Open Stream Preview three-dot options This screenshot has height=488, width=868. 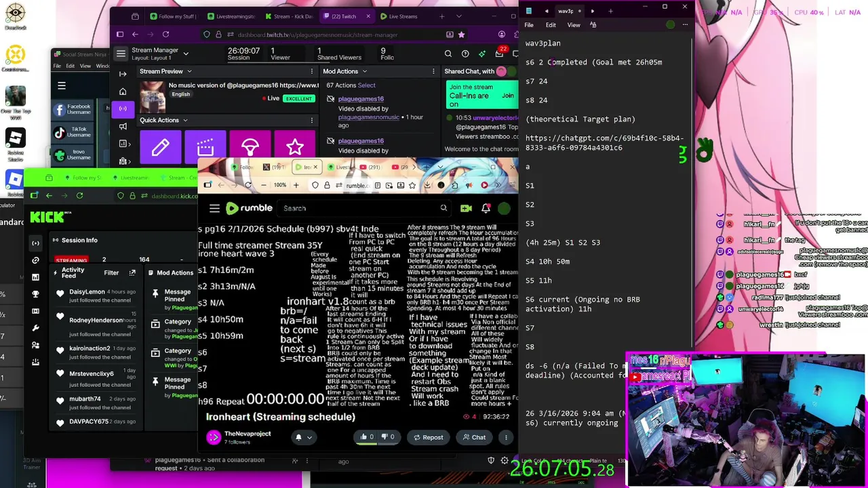(x=311, y=71)
